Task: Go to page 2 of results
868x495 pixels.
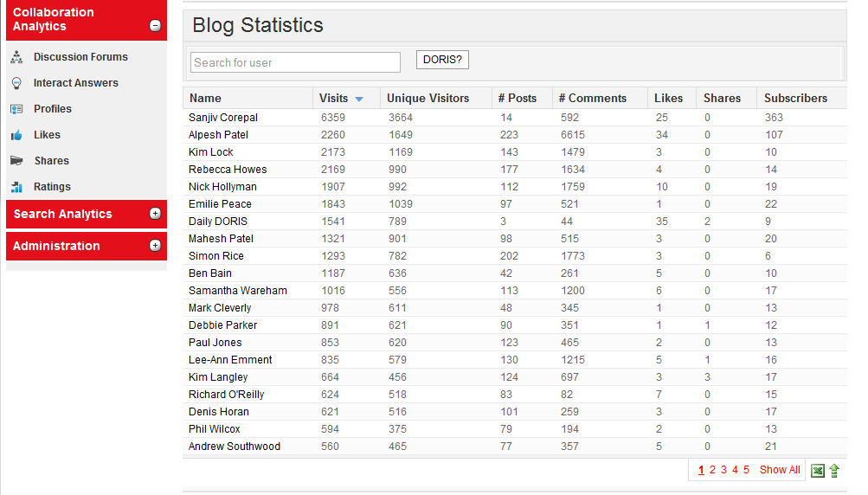Action: [x=712, y=470]
